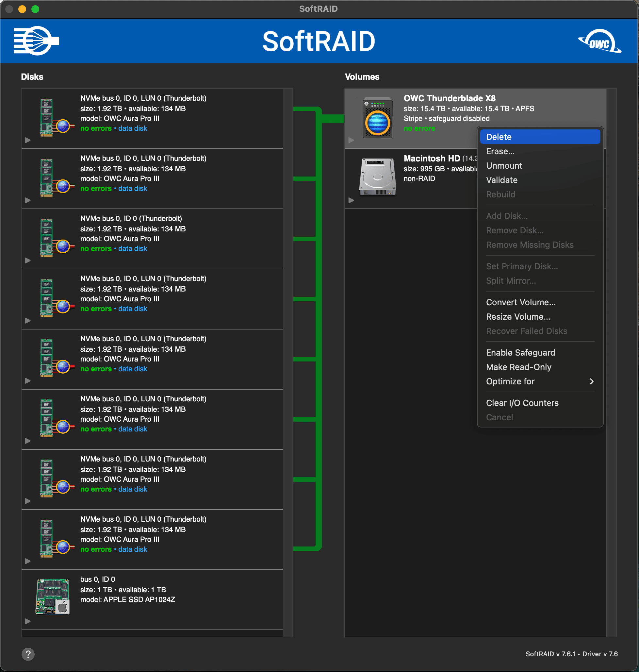The width and height of the screenshot is (639, 672).
Task: Expand the Macintosh HD volume disclosure triangle
Action: click(x=351, y=200)
